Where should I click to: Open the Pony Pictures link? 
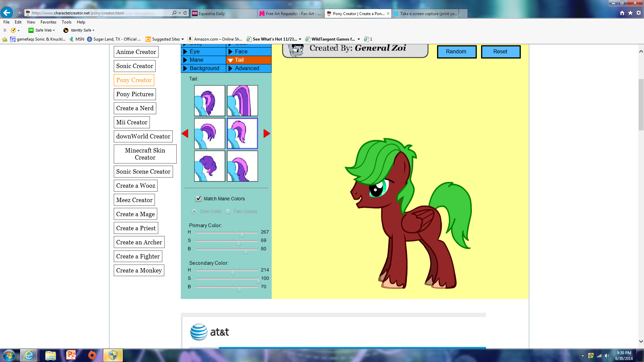(x=135, y=94)
